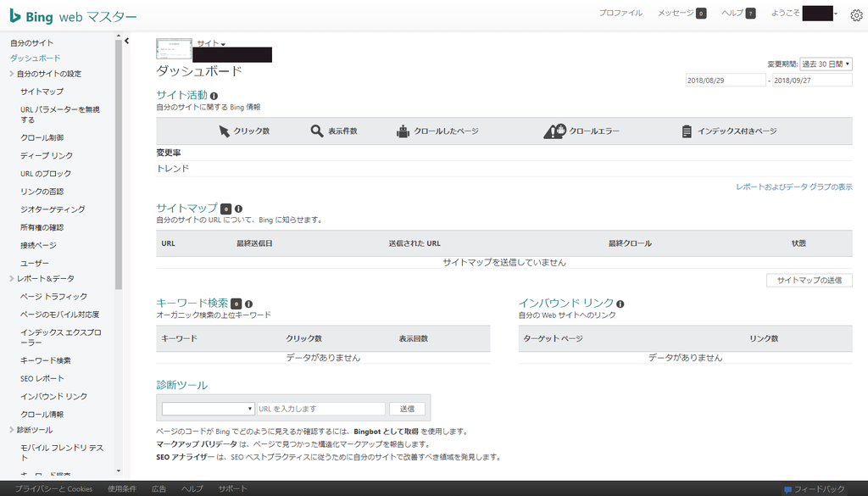
Task: Open リンクの否認 in sidebar
Action: pyautogui.click(x=42, y=192)
